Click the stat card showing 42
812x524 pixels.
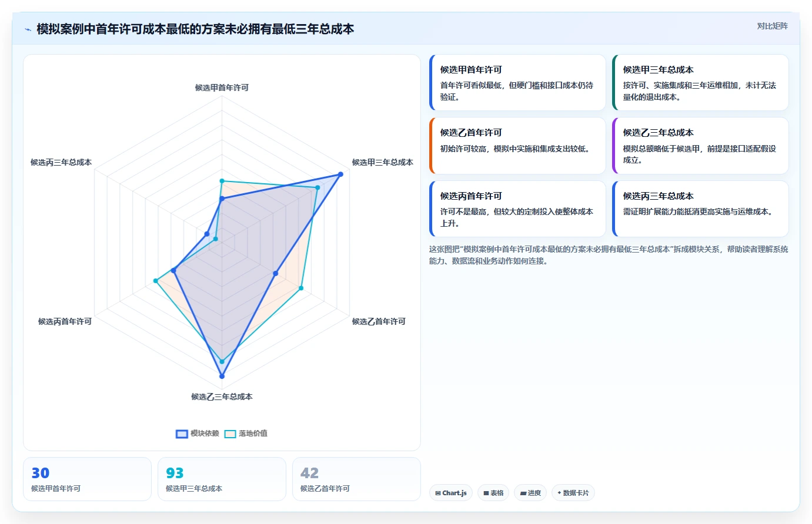356,479
